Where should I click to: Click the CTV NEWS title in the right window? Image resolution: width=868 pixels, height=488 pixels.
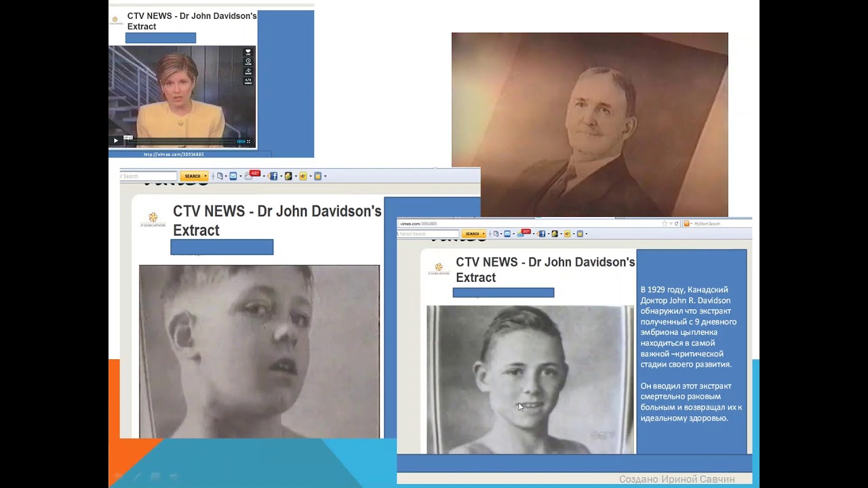coord(545,270)
